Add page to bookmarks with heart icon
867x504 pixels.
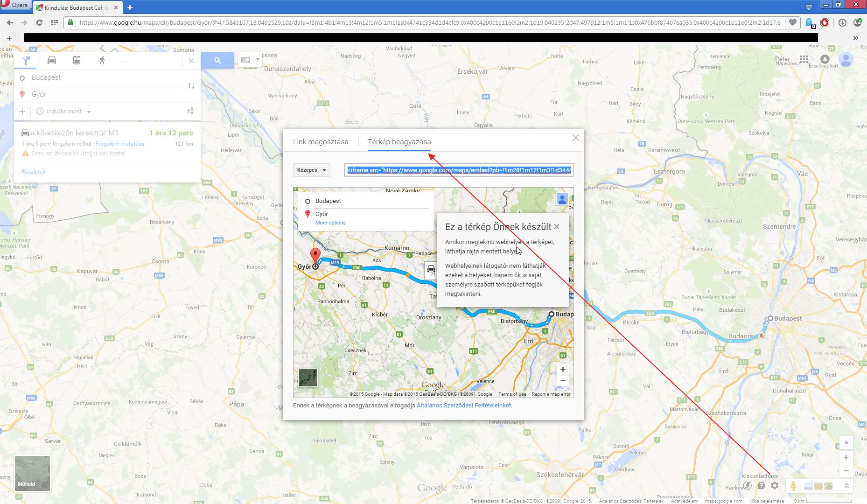[x=792, y=22]
